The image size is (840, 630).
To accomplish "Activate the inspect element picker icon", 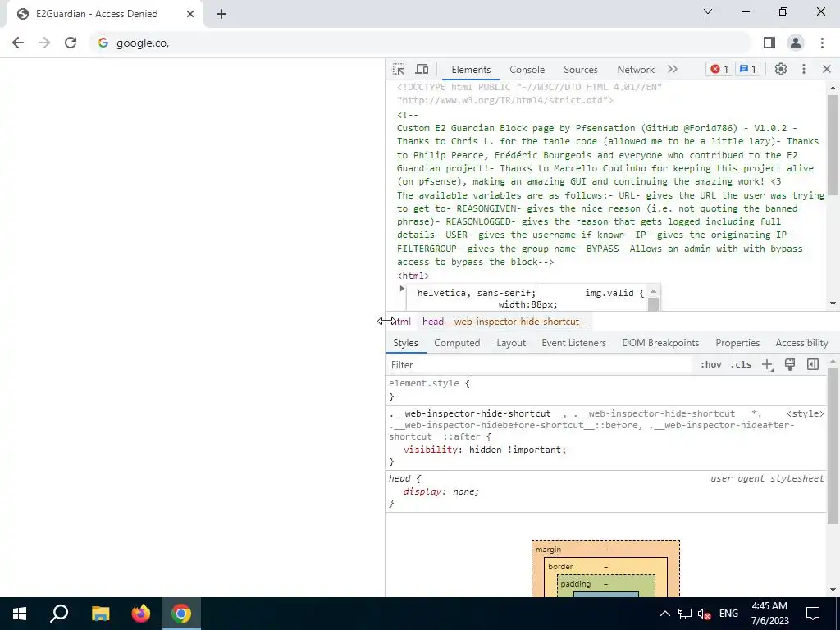I will 399,69.
